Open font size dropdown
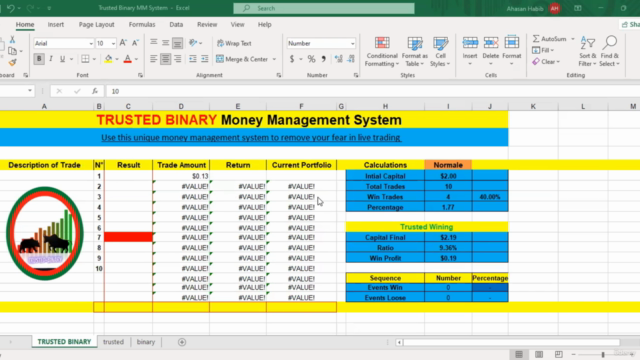The width and height of the screenshot is (640, 360). pyautogui.click(x=113, y=43)
